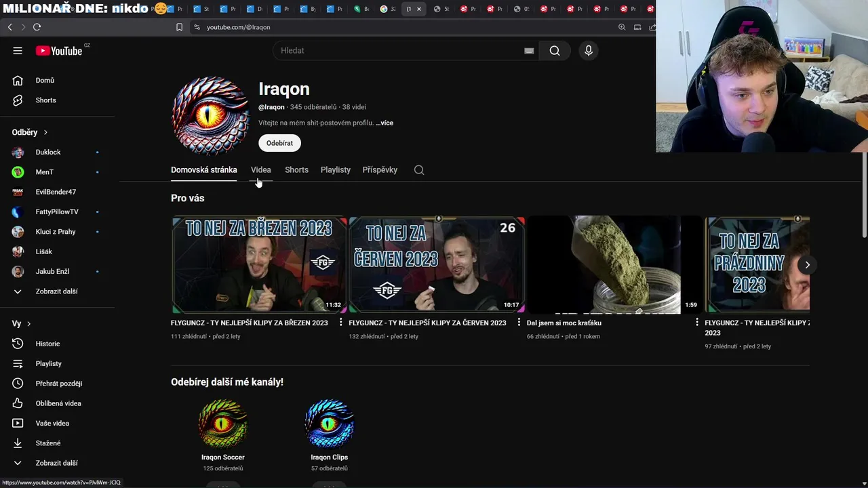
Task: Open the Dal jsem si moc kraťáku title
Action: 564,323
